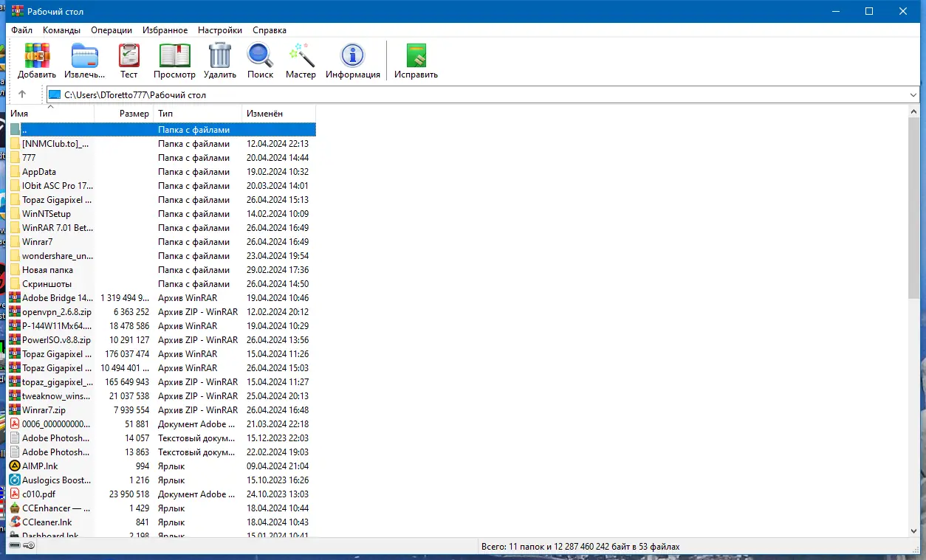Image resolution: width=926 pixels, height=560 pixels.
Task: Select the WinRAR 7.01 Bet... folder
Action: (162, 228)
